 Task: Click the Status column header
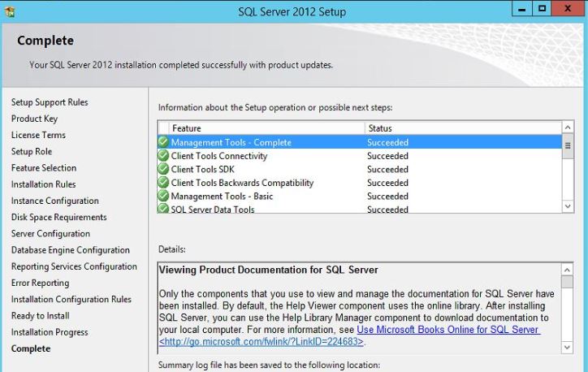379,128
